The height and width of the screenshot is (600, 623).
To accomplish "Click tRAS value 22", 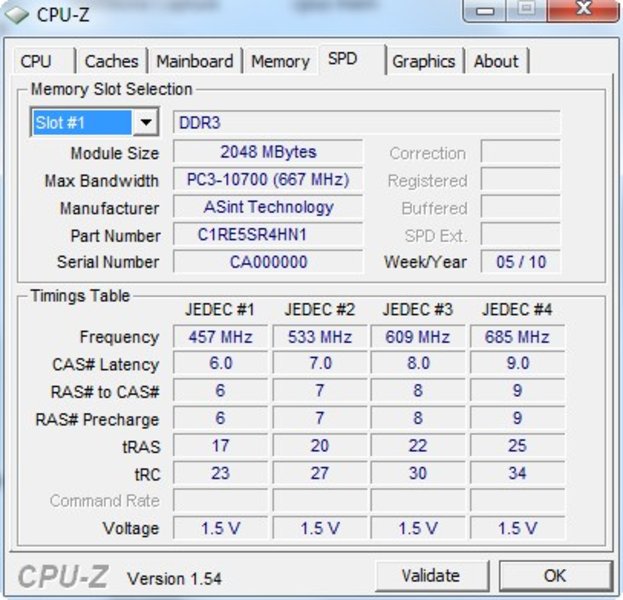I will [418, 445].
